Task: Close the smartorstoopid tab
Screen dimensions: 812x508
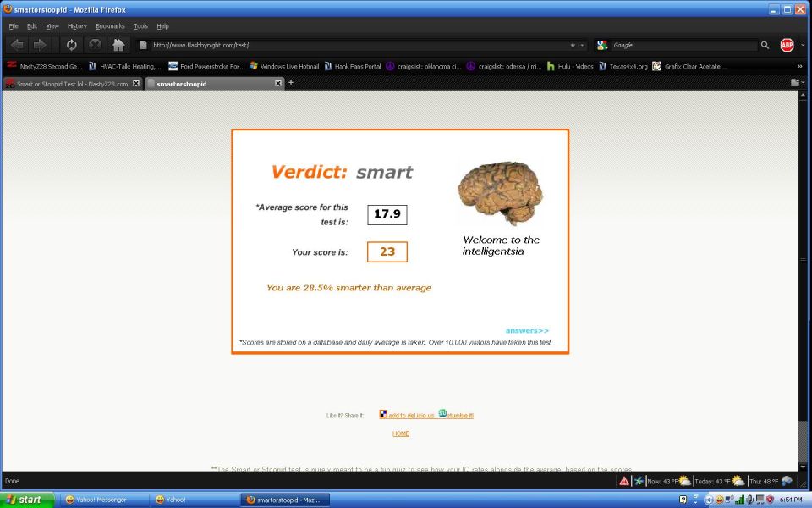Action: 278,83
